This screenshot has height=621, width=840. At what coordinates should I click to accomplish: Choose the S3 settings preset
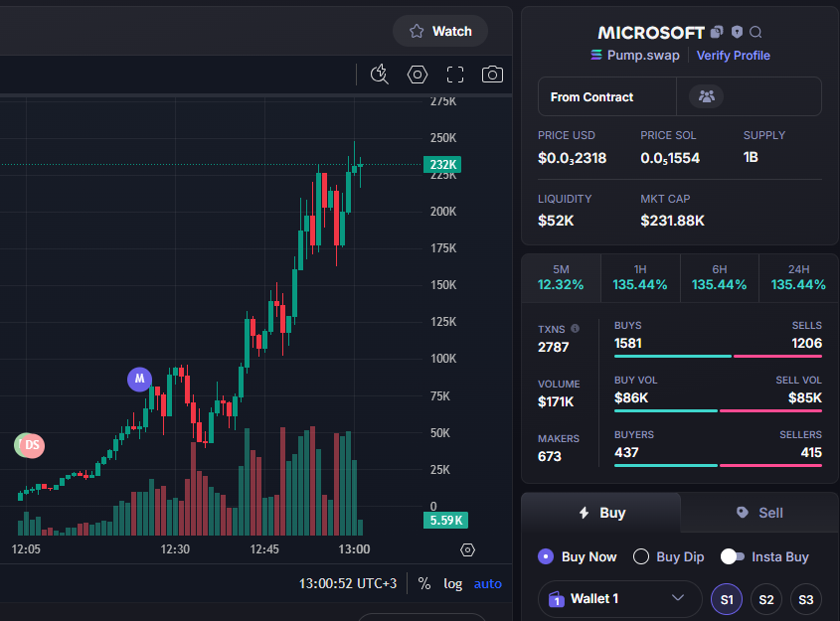tap(806, 599)
